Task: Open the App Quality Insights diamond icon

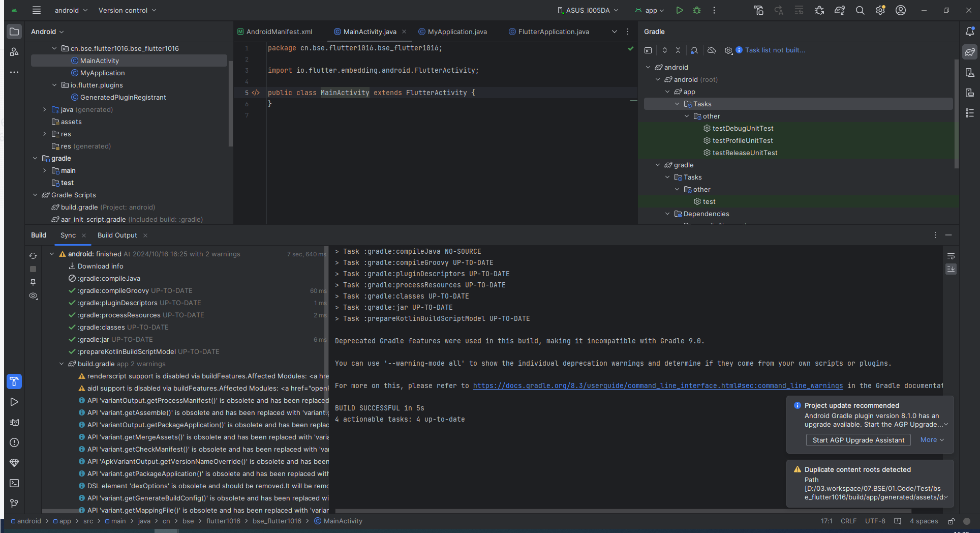Action: click(14, 463)
